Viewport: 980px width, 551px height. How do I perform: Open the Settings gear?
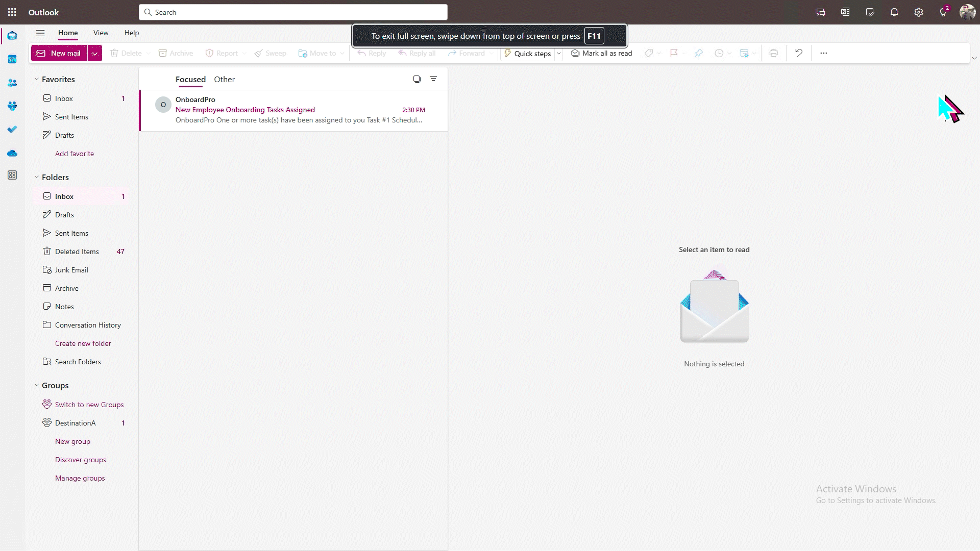point(919,12)
